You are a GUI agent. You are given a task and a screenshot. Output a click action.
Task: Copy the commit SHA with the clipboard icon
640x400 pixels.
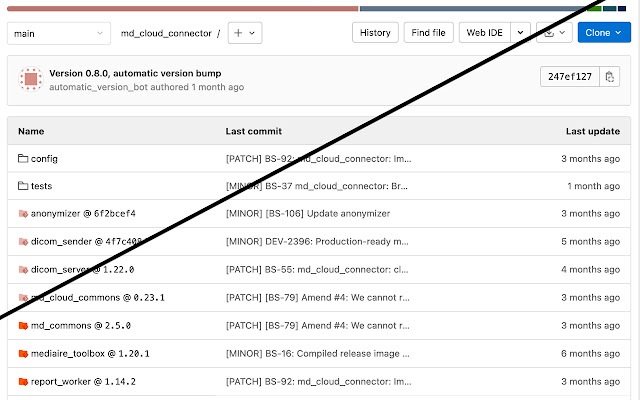tap(609, 76)
